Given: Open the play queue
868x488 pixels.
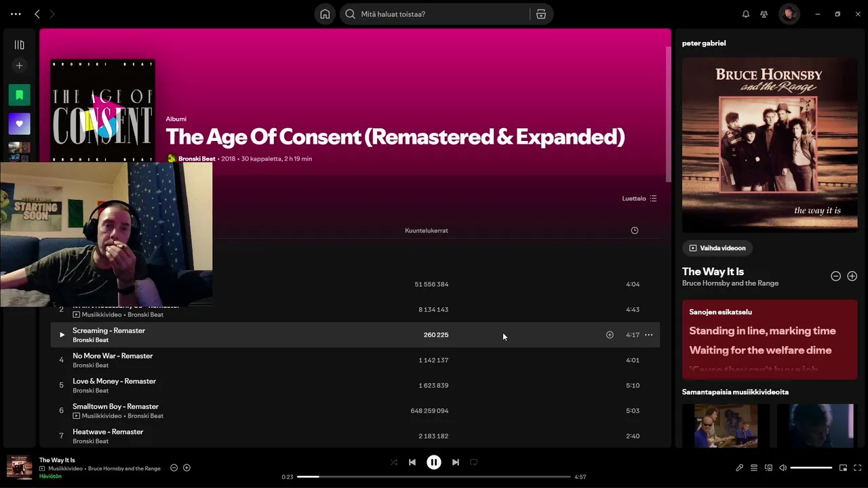Looking at the screenshot, I should pos(754,468).
